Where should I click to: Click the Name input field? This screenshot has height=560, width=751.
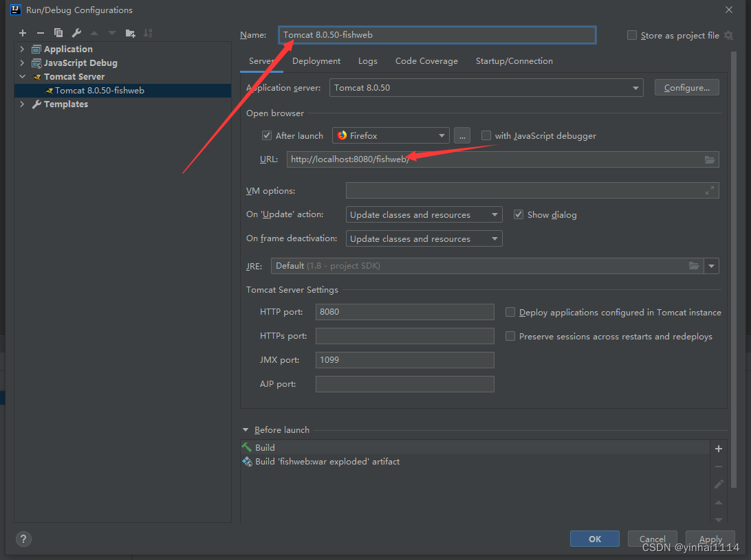coord(437,35)
